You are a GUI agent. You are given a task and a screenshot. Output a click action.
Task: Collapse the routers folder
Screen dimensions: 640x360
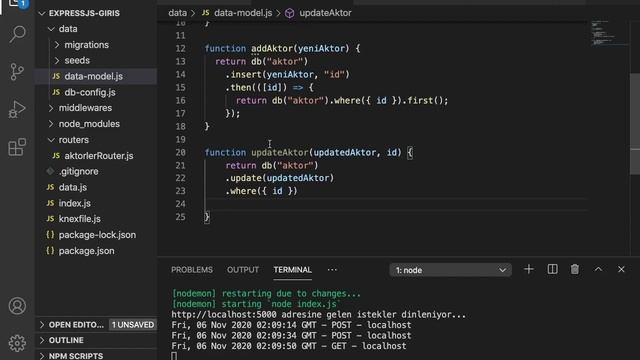51,140
